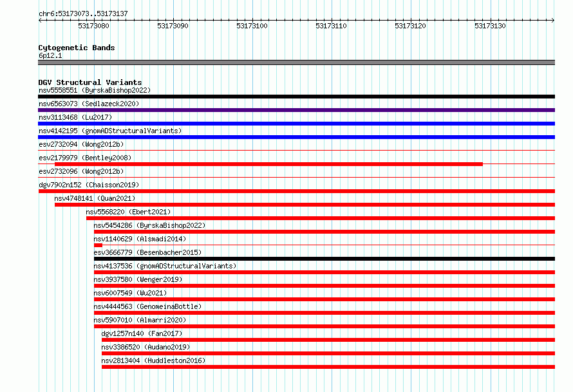The width and height of the screenshot is (573, 392).
Task: Click ruler position 53173090
Action: coord(173,26)
